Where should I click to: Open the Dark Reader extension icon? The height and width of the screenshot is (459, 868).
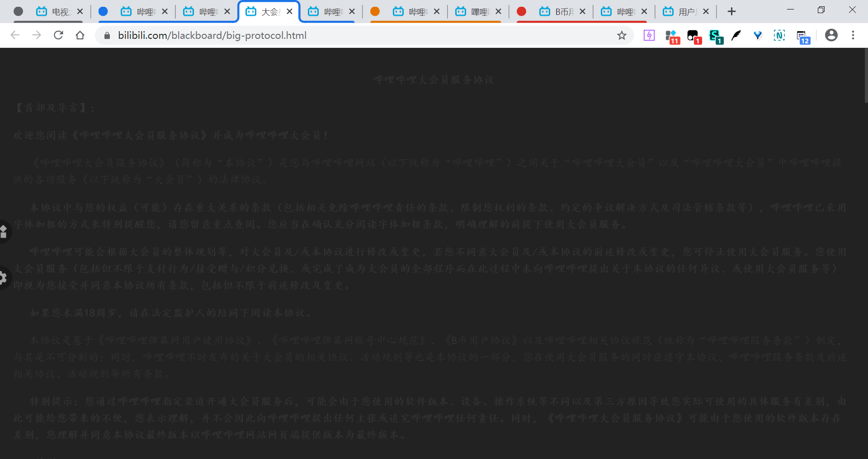point(649,35)
